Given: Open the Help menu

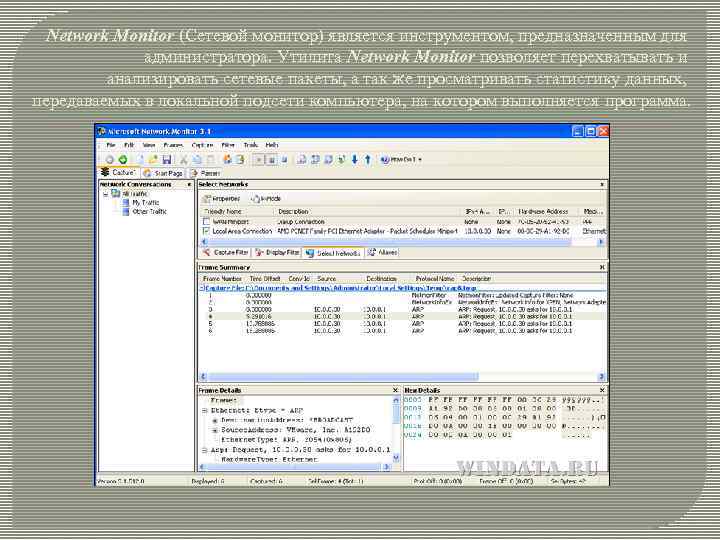Looking at the screenshot, I should (x=272, y=145).
